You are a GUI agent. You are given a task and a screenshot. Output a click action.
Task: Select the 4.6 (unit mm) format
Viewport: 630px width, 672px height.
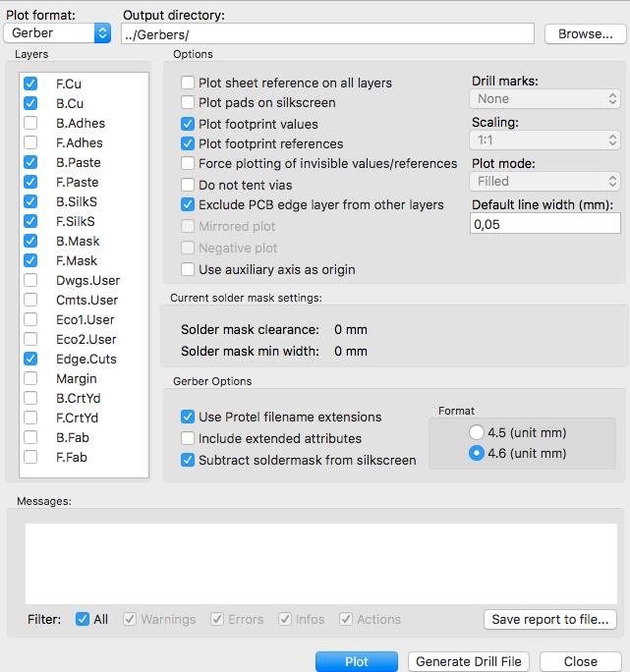477,454
